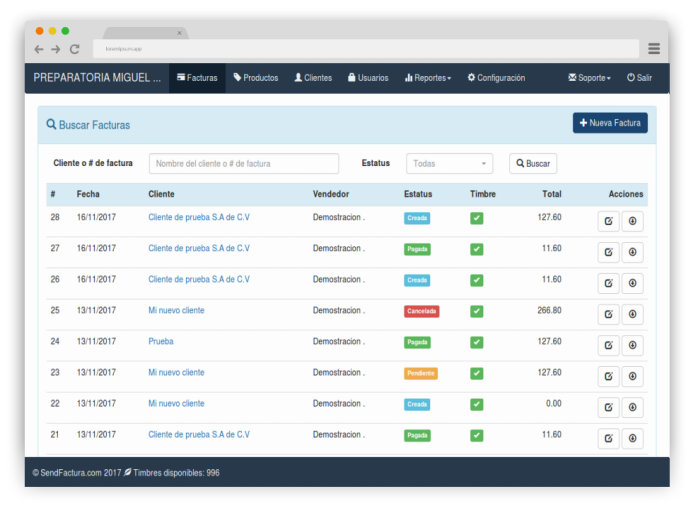695x506 pixels.
Task: Expand the Soporte dropdown menu
Action: [x=589, y=78]
